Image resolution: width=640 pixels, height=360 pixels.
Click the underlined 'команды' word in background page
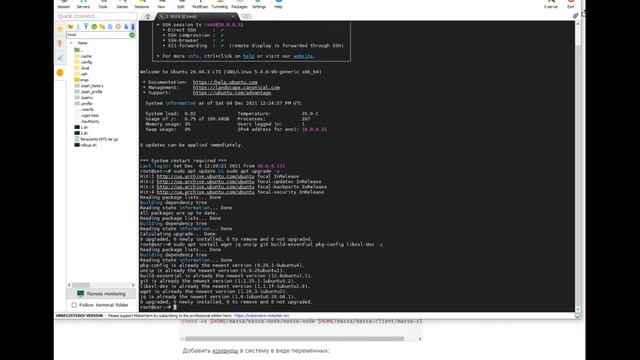225,351
